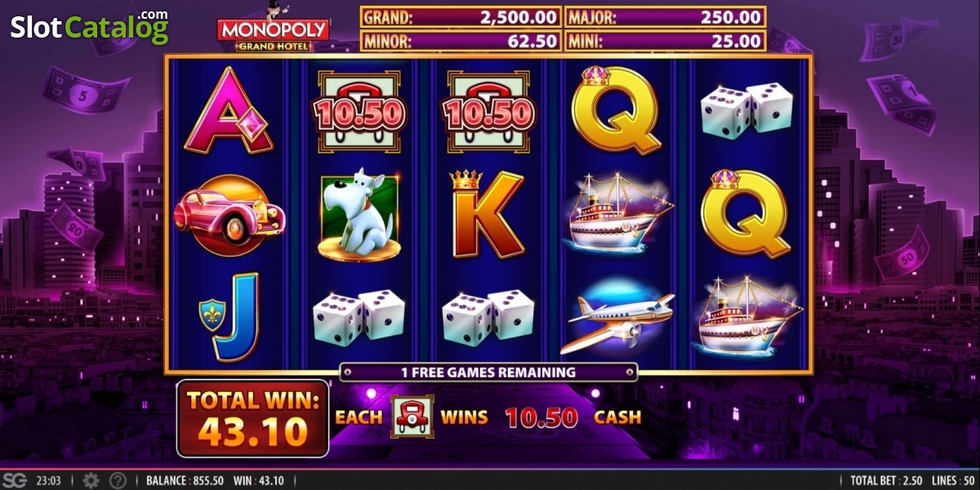Viewport: 980px width, 490px height.
Task: Open the help question mark icon
Action: coord(118,480)
